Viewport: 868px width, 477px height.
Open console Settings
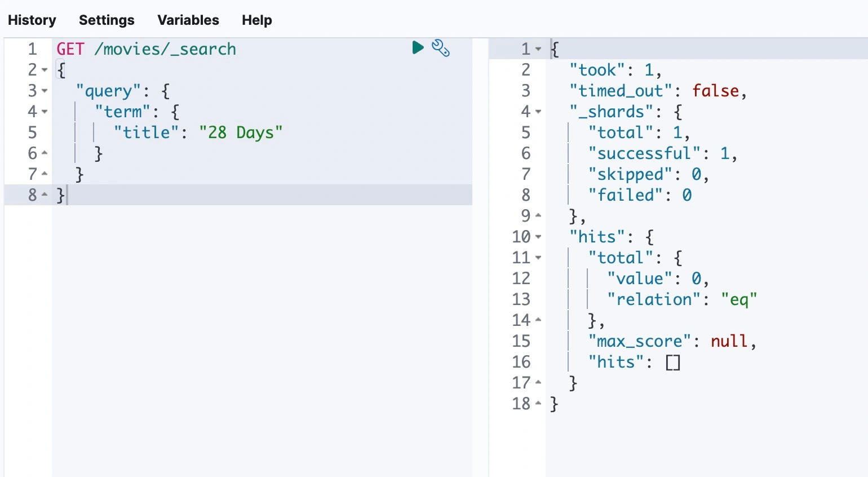[107, 20]
